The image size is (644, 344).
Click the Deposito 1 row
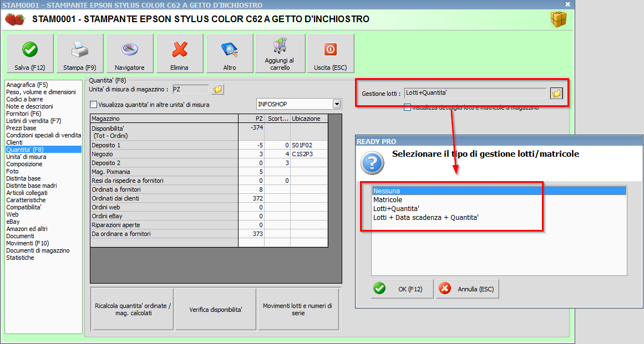point(209,145)
